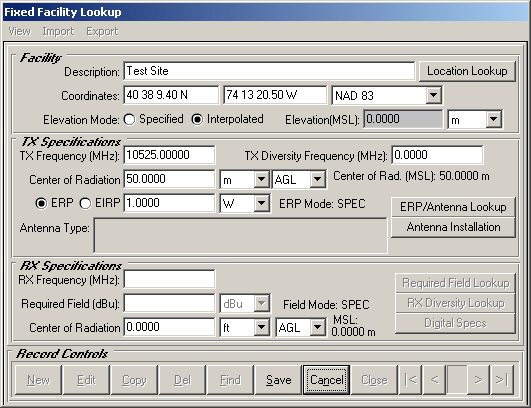Jump to last record with >| button
This screenshot has height=408, width=531.
(x=502, y=380)
